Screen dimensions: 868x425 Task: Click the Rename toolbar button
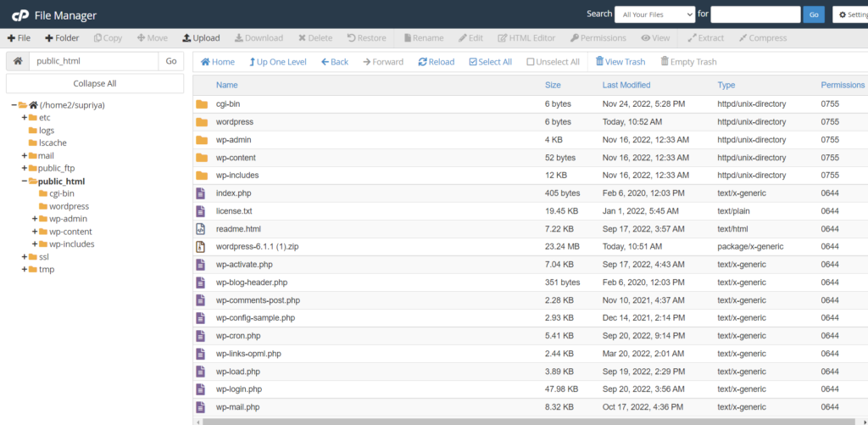[x=424, y=38]
